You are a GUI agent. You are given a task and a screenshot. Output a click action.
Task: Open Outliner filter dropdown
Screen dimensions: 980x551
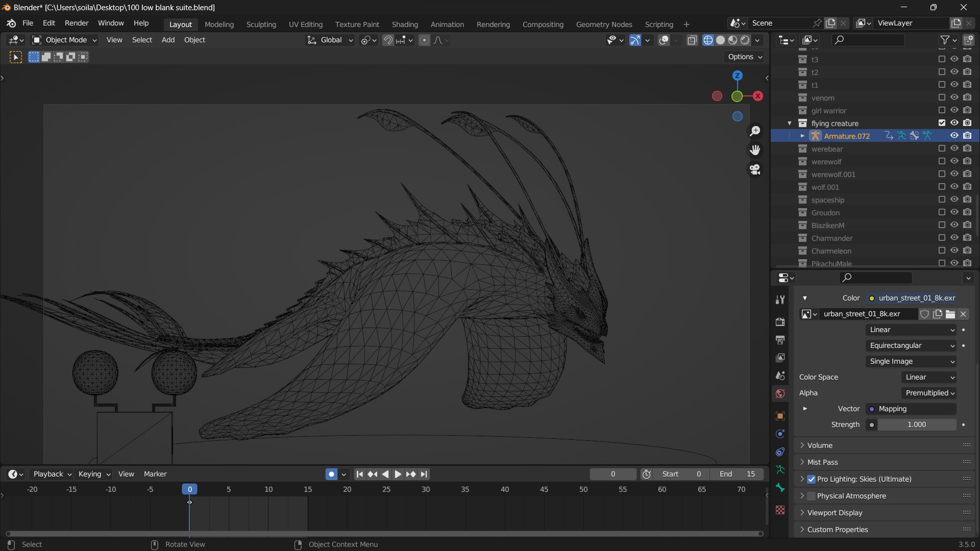click(x=948, y=40)
